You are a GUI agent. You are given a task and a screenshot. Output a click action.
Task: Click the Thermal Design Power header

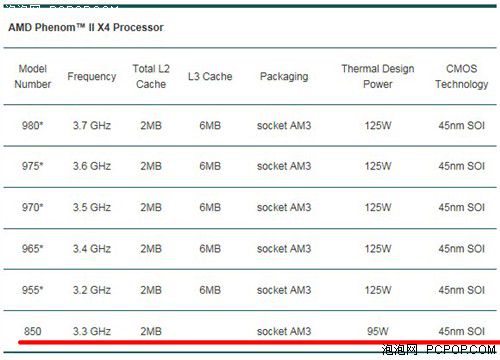[x=378, y=76]
